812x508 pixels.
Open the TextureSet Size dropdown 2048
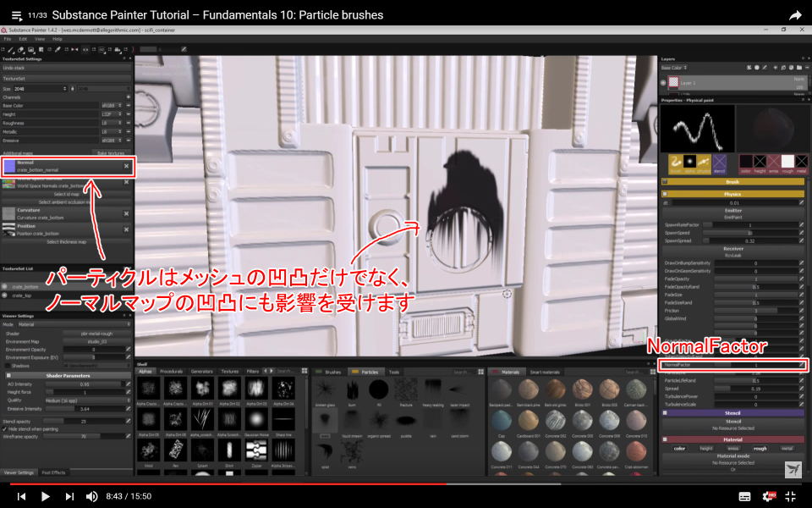point(40,89)
